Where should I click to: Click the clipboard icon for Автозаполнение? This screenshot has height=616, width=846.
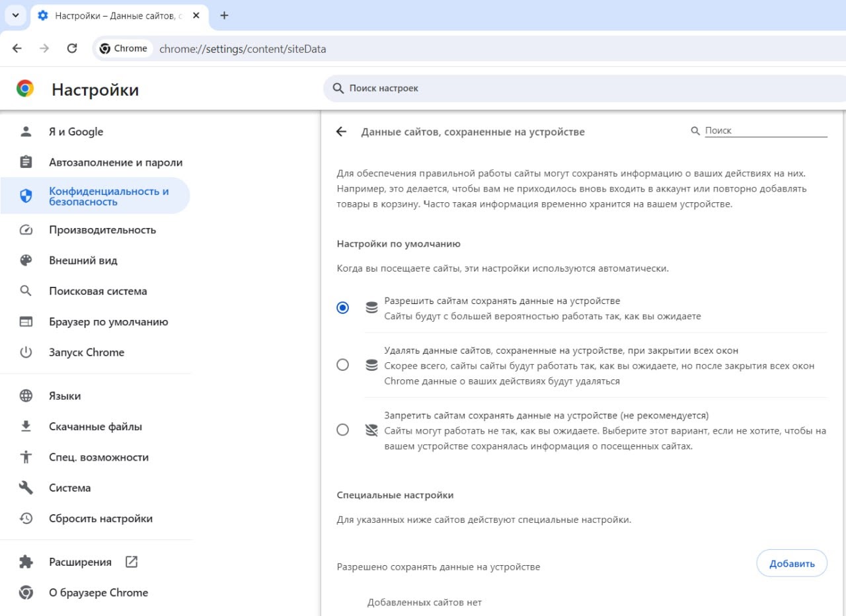(26, 162)
